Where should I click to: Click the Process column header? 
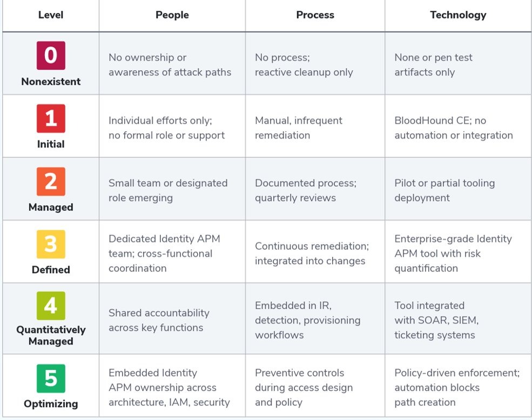[315, 15]
